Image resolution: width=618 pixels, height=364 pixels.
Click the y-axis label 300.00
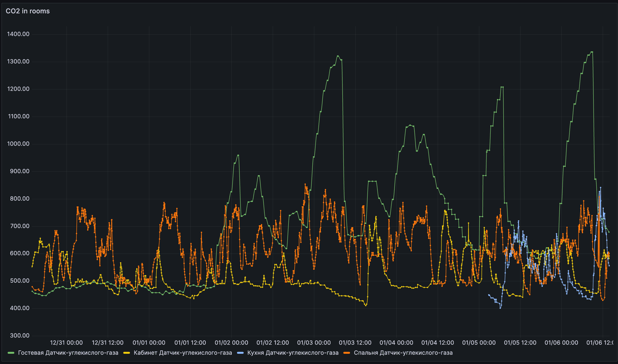tap(20, 336)
